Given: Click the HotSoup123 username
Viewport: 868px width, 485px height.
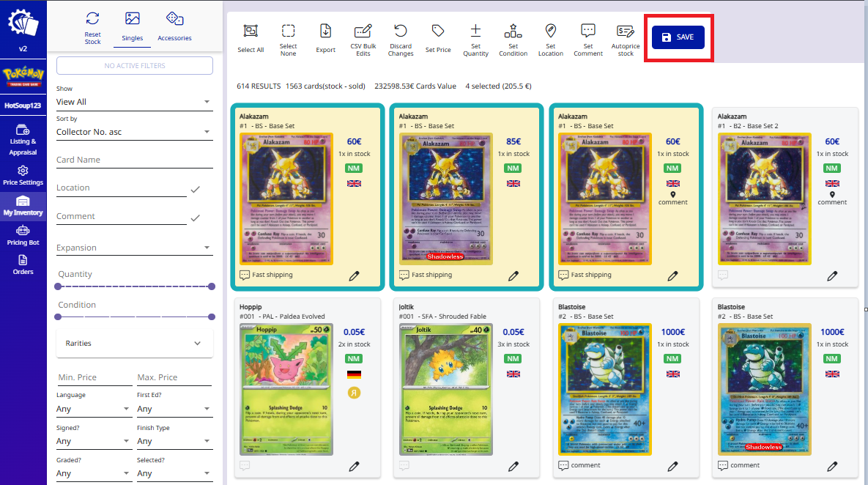Looking at the screenshot, I should tap(23, 105).
